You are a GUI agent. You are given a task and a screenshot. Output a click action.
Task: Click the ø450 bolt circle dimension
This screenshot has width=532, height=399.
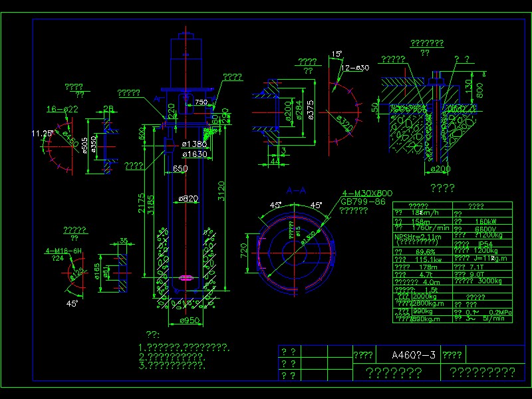[x=72, y=140]
